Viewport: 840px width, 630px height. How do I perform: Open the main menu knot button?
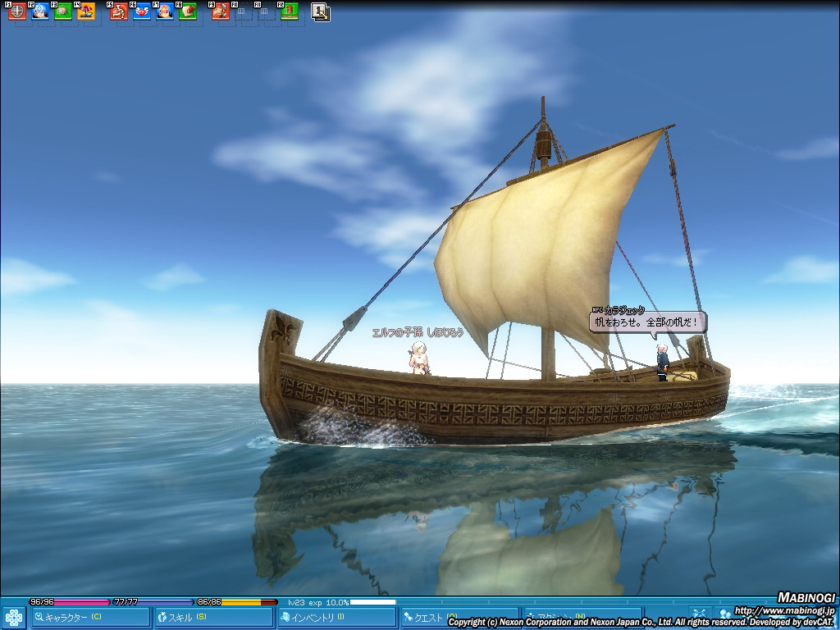[13, 618]
